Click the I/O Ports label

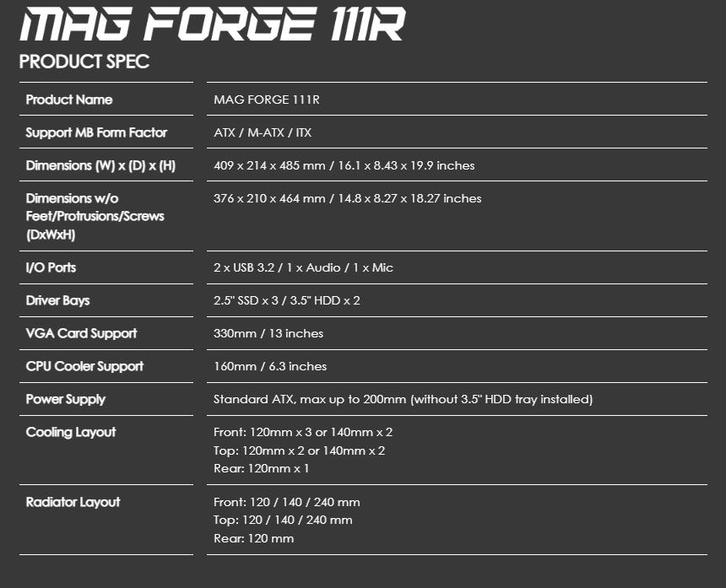51,267
